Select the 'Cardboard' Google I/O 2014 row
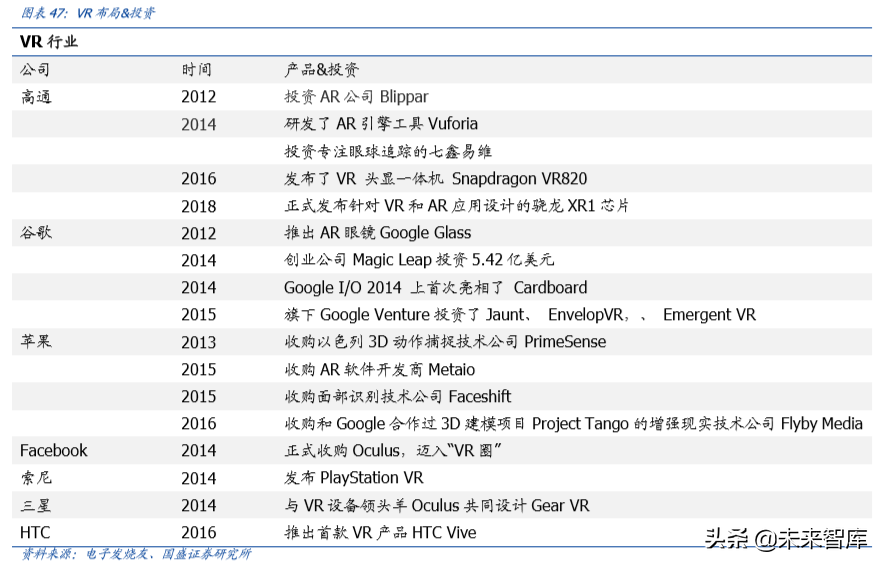Image resolution: width=884 pixels, height=567 pixels. coord(436,287)
